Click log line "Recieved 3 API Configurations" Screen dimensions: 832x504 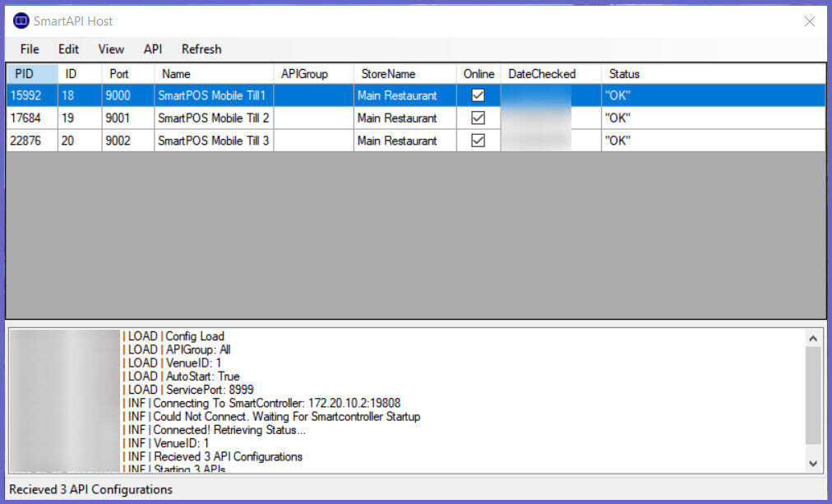[x=213, y=456]
